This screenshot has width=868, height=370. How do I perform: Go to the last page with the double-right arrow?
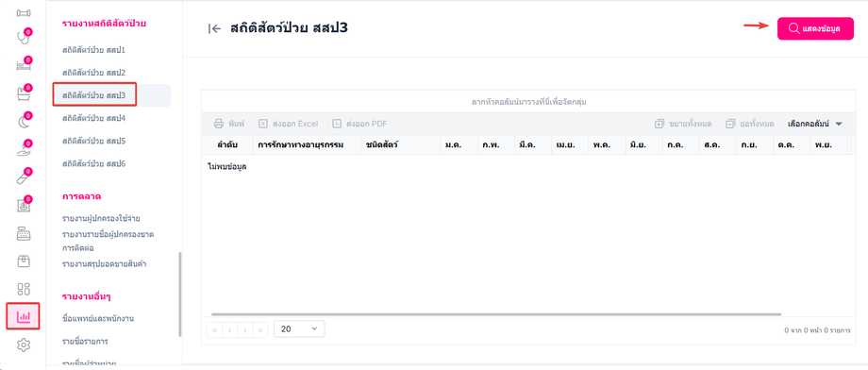tap(260, 330)
